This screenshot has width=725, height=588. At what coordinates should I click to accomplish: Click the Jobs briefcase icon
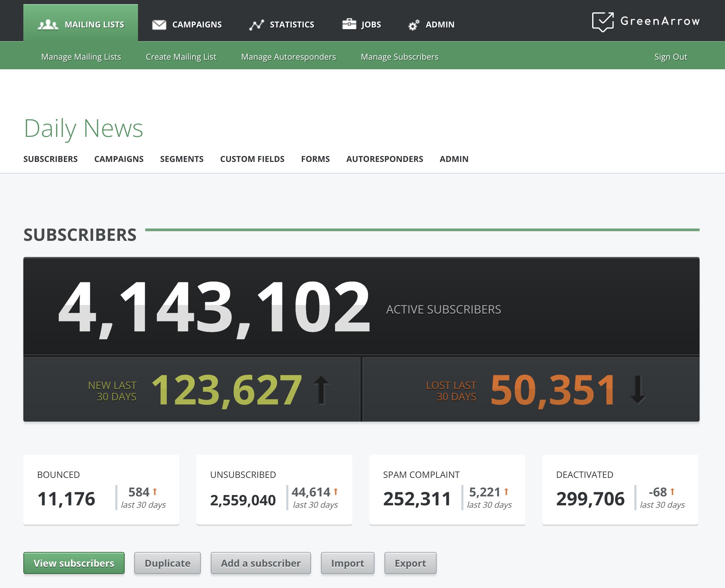click(349, 24)
